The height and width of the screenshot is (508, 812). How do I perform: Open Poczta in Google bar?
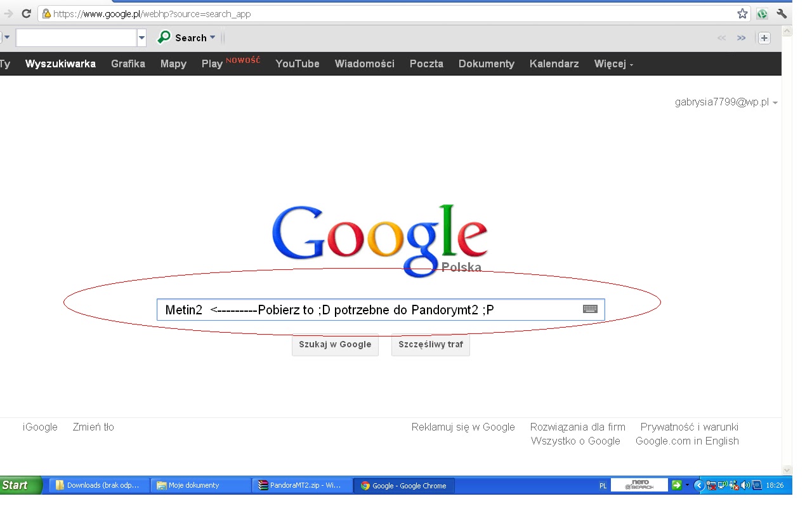pos(426,63)
